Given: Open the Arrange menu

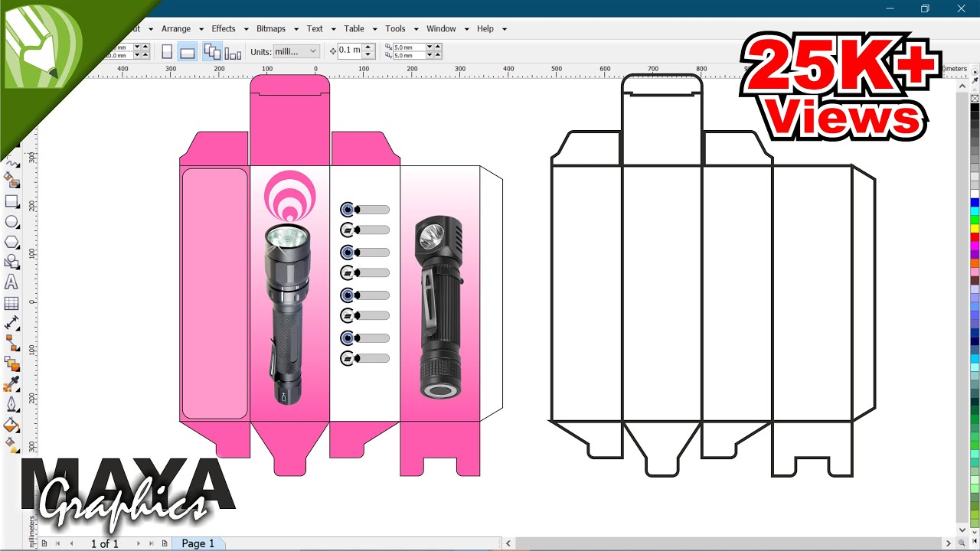Looking at the screenshot, I should pos(176,28).
